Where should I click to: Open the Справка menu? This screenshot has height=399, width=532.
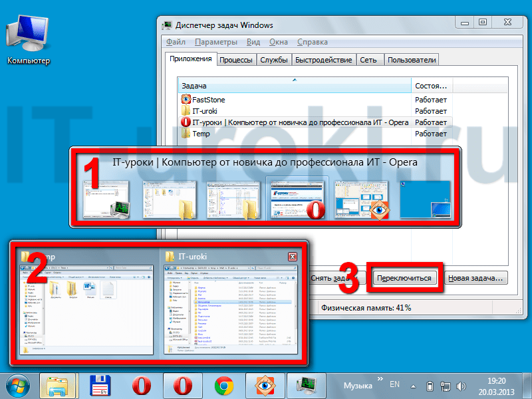[312, 42]
